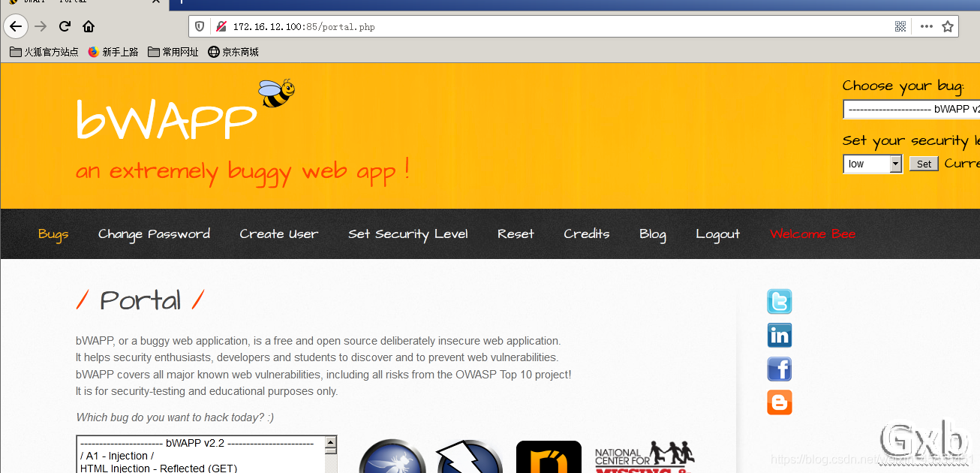Open the Credits page

point(587,234)
